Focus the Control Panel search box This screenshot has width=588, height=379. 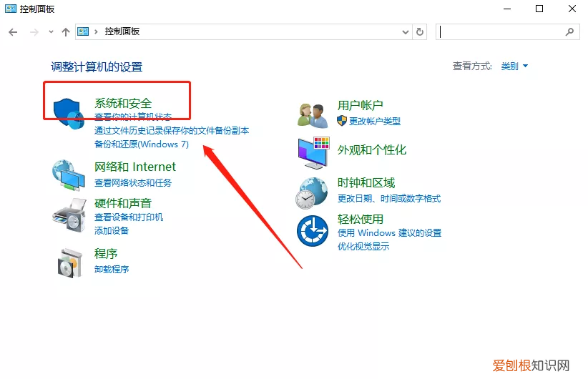pos(508,32)
